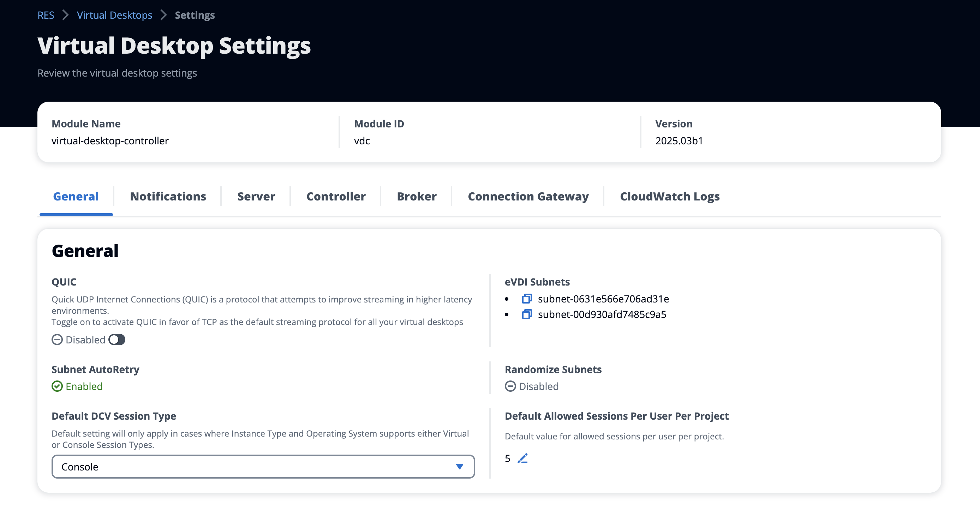Switch to the Notifications tab

[168, 196]
